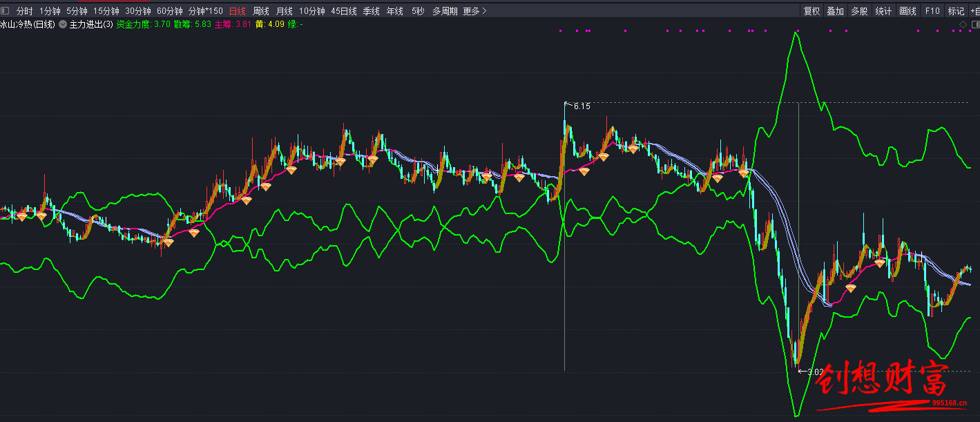Viewport: 980px width, 422px height.
Task: Click the 主筹: 3.81 value
Action: (233, 24)
